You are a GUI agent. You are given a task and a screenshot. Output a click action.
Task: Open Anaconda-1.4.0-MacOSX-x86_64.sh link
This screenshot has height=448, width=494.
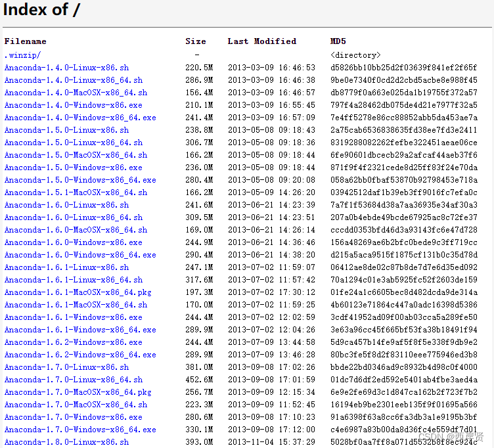76,93
